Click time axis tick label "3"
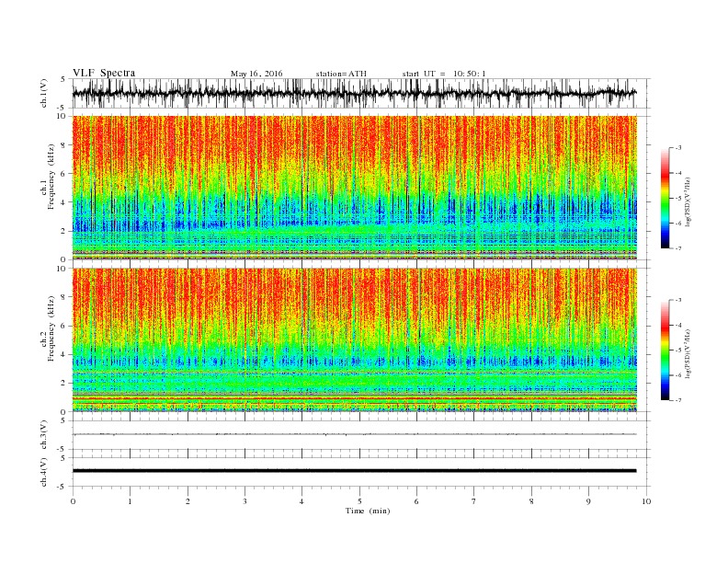 (245, 501)
